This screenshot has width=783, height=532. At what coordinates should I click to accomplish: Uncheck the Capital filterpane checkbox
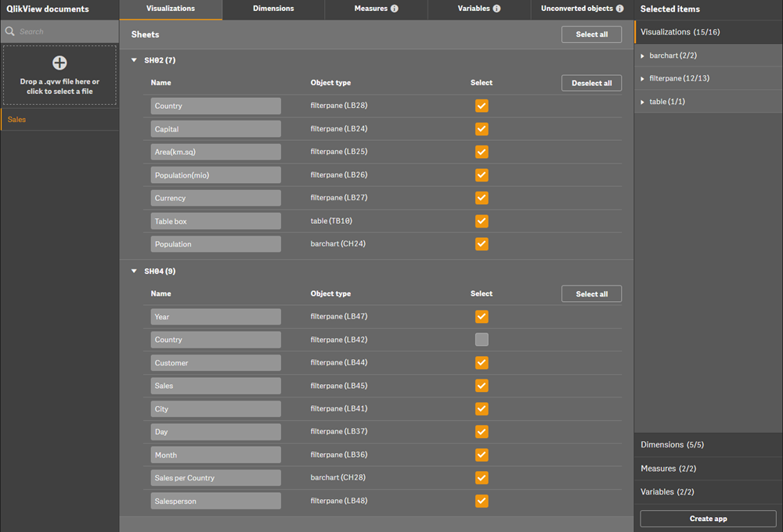(482, 129)
